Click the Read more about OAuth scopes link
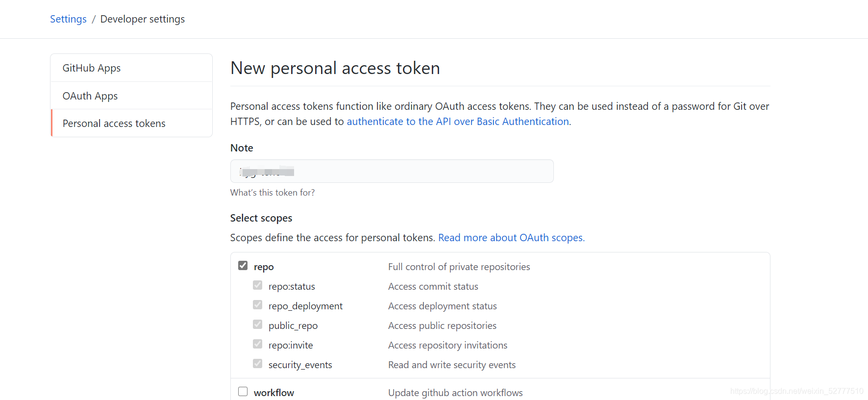 pos(511,238)
